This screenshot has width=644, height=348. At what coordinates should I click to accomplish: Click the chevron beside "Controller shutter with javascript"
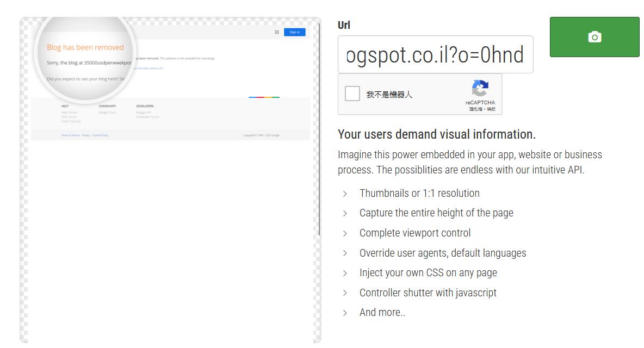point(345,293)
